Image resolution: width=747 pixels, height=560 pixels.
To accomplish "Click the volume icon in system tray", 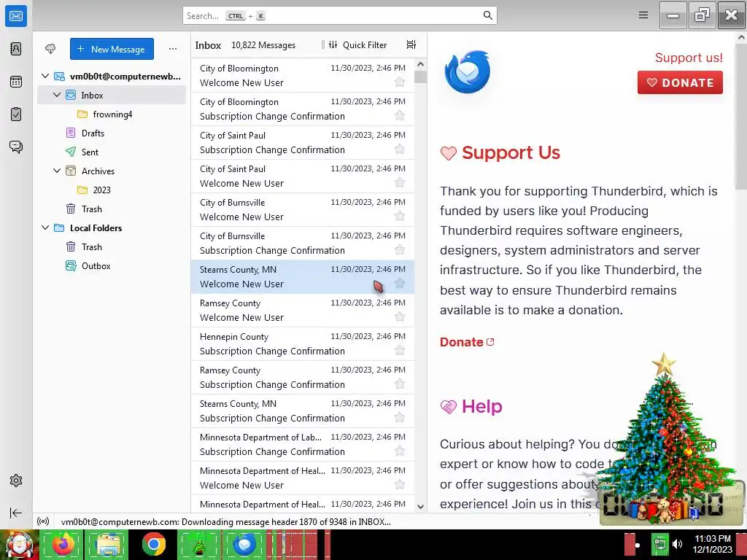I will click(x=678, y=544).
